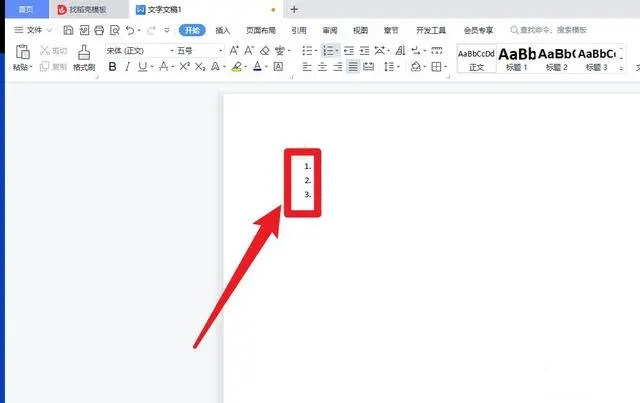
Task: Open the Print Preview icon
Action: click(x=115, y=30)
